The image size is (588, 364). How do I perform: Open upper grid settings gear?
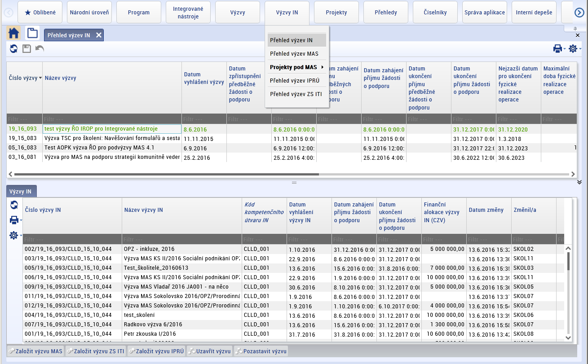[573, 48]
